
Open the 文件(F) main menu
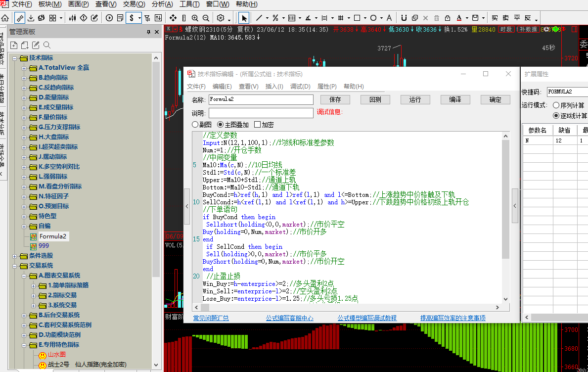click(22, 4)
